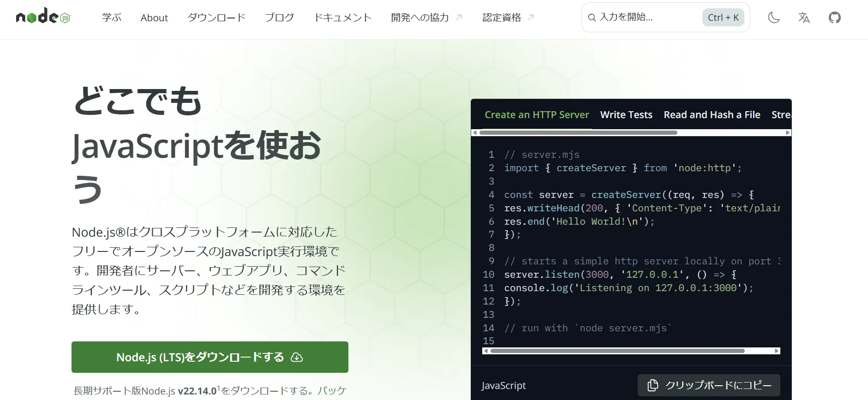Click the tab bar horizontal scrollbar thumb
This screenshot has height=400, width=868.
point(578,133)
